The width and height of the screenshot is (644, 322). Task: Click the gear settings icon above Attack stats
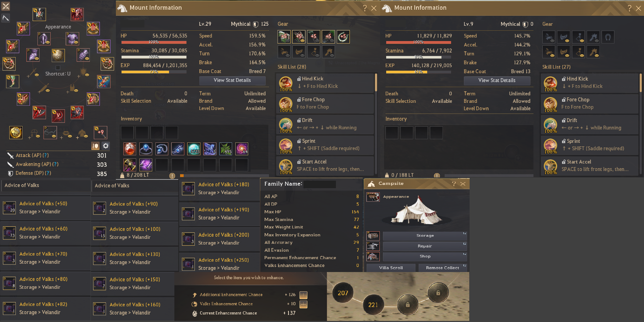tap(106, 146)
